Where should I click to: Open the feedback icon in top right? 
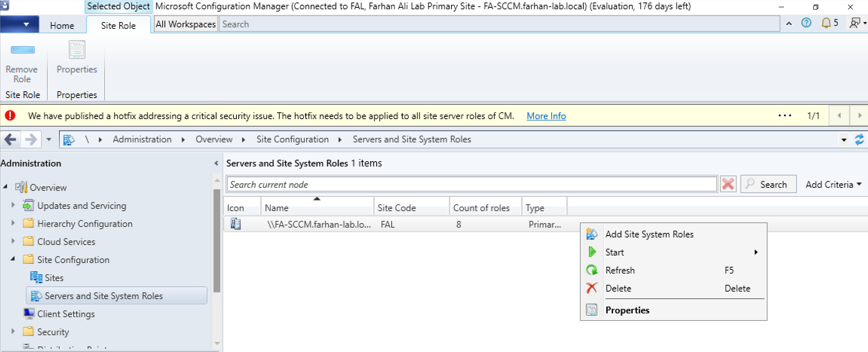(854, 23)
